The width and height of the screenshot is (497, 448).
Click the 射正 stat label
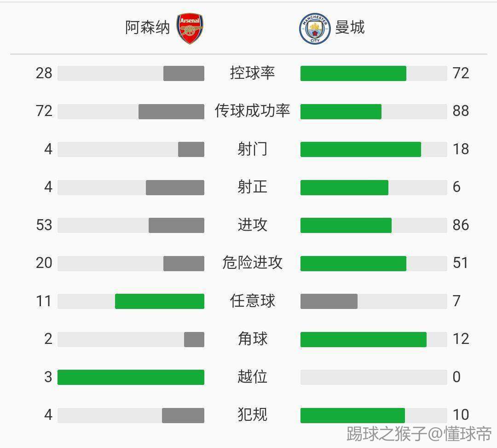click(252, 187)
